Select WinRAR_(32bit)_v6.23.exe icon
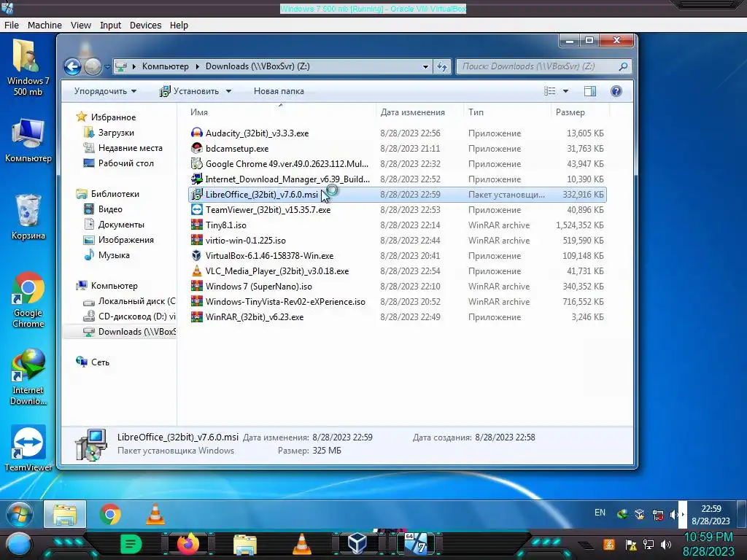The width and height of the screenshot is (747, 560). (197, 316)
